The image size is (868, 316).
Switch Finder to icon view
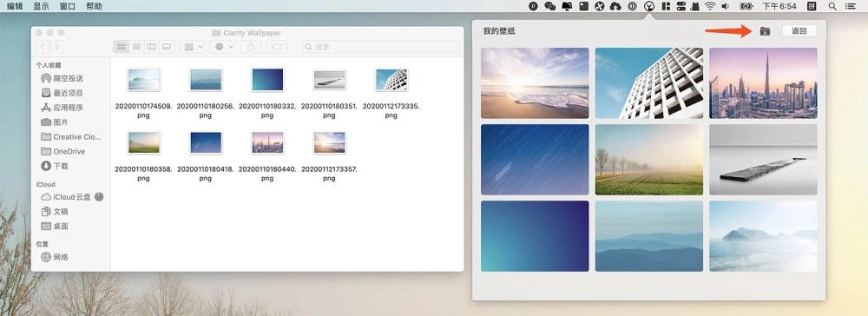[122, 47]
